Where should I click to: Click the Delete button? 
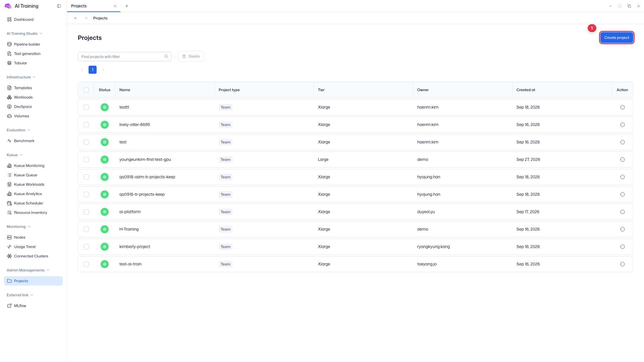tap(191, 56)
